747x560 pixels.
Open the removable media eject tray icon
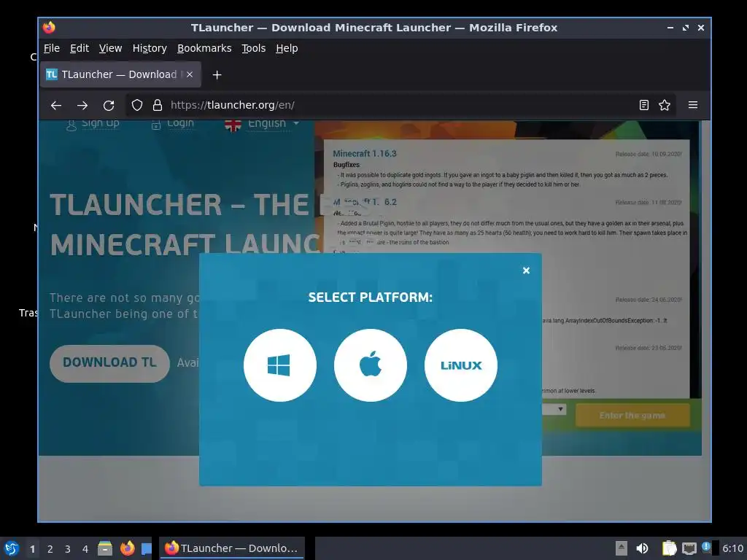tap(622, 548)
